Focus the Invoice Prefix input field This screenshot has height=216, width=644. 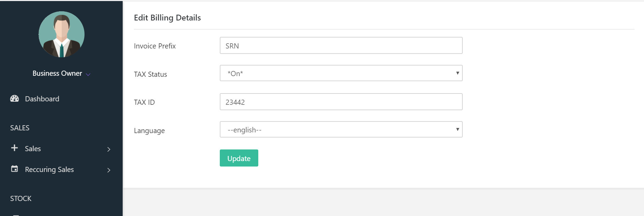coord(341,45)
